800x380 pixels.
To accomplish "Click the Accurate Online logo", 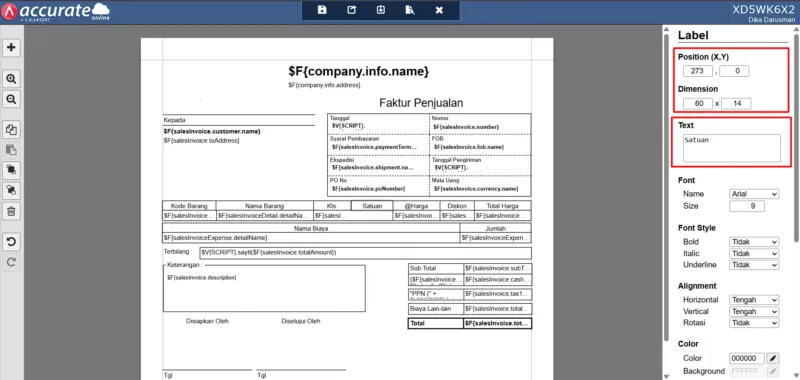I will (55, 11).
